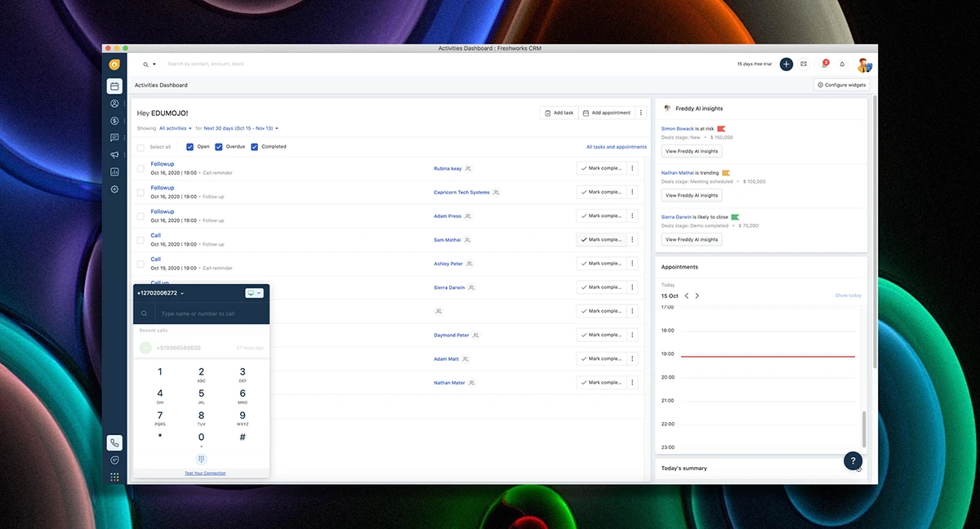Viewport: 980px width, 529px height.
Task: Open All tasks and appointments link
Action: point(617,147)
